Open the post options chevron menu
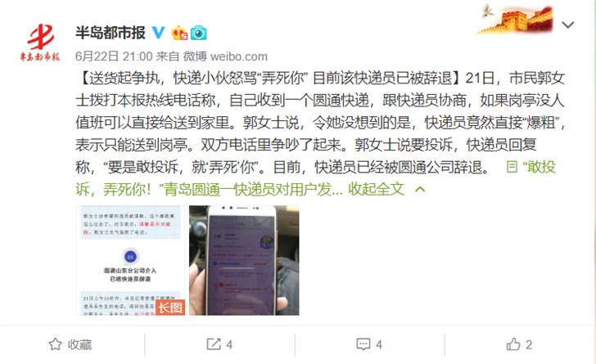Image resolution: width=596 pixels, height=364 pixels. point(568,25)
